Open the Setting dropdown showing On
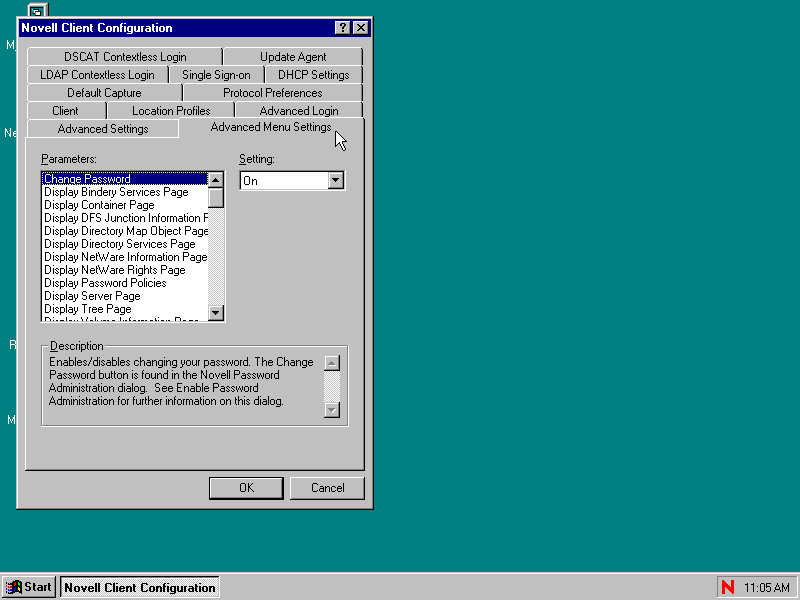Image resolution: width=800 pixels, height=600 pixels. 336,181
